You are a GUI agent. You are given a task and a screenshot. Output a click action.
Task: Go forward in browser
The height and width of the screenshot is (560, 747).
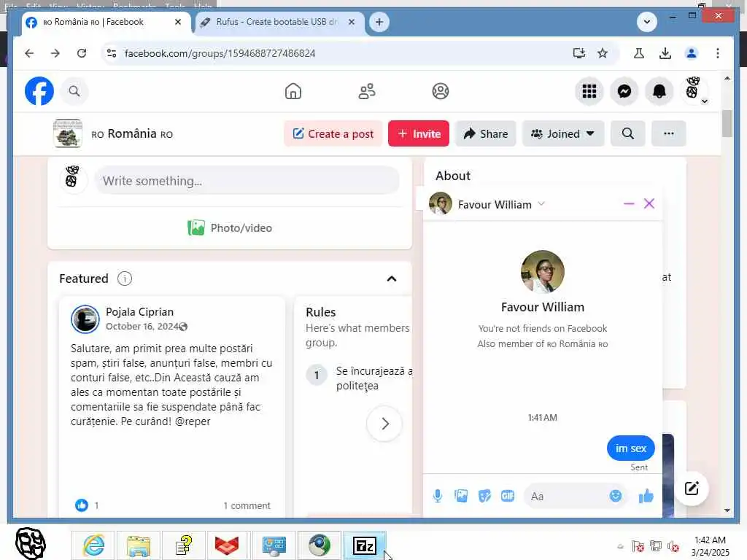55,53
